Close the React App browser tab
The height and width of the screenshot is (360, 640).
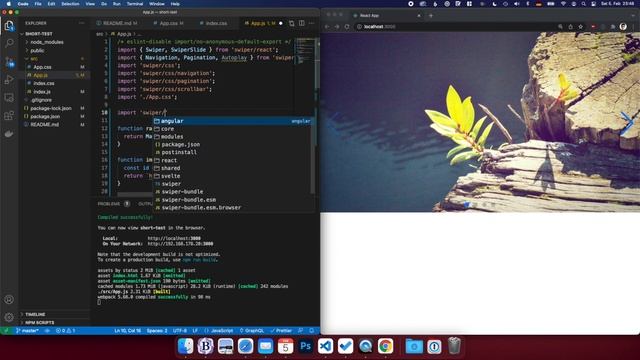tap(419, 16)
